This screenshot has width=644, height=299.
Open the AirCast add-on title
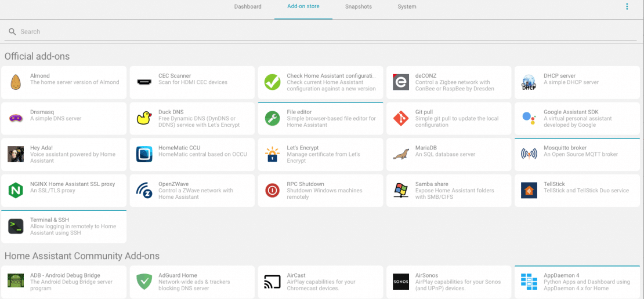tap(296, 275)
